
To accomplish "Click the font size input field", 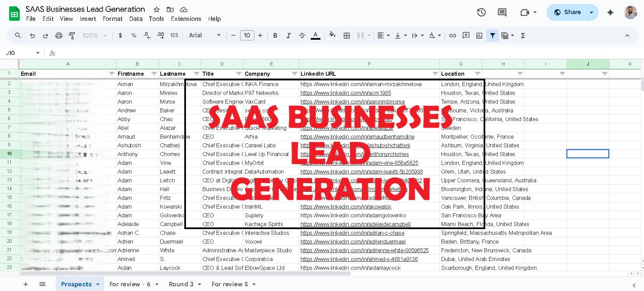I will pyautogui.click(x=247, y=35).
